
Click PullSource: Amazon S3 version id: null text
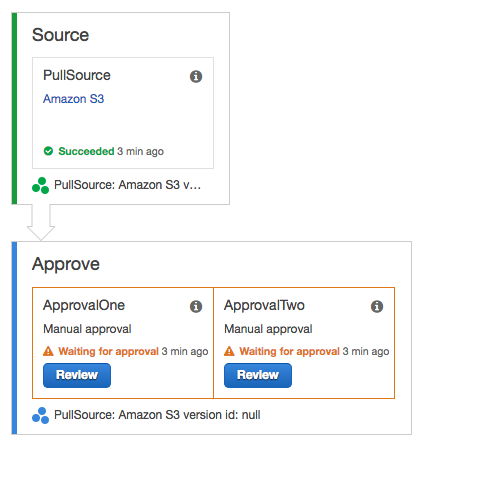(x=157, y=415)
